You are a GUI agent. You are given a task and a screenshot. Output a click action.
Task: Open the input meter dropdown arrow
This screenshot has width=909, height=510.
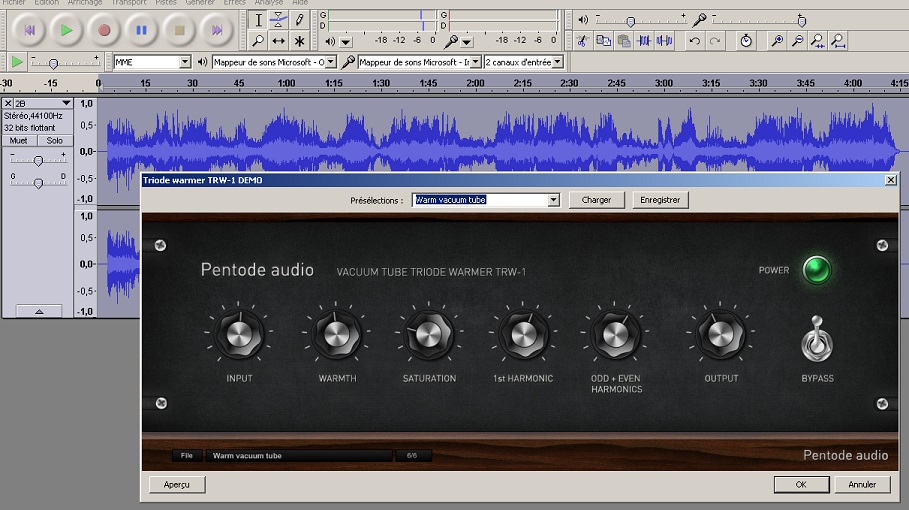click(466, 42)
